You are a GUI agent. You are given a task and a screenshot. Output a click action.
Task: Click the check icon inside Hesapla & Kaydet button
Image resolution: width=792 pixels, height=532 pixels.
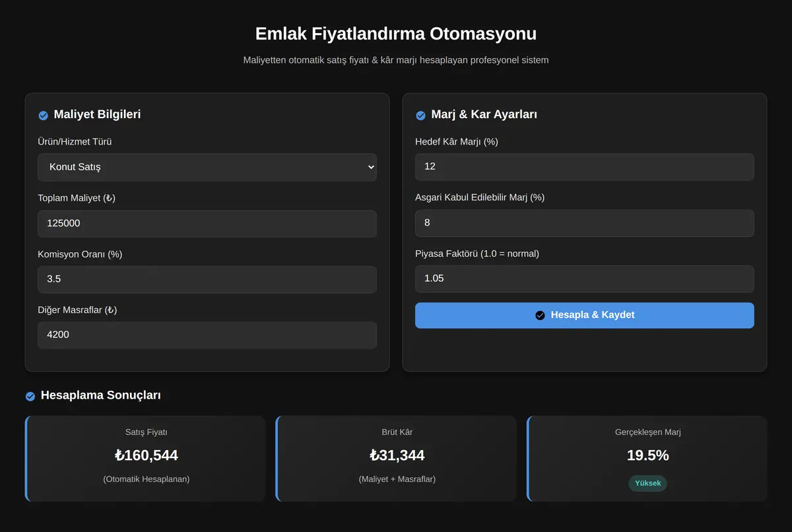pos(540,316)
